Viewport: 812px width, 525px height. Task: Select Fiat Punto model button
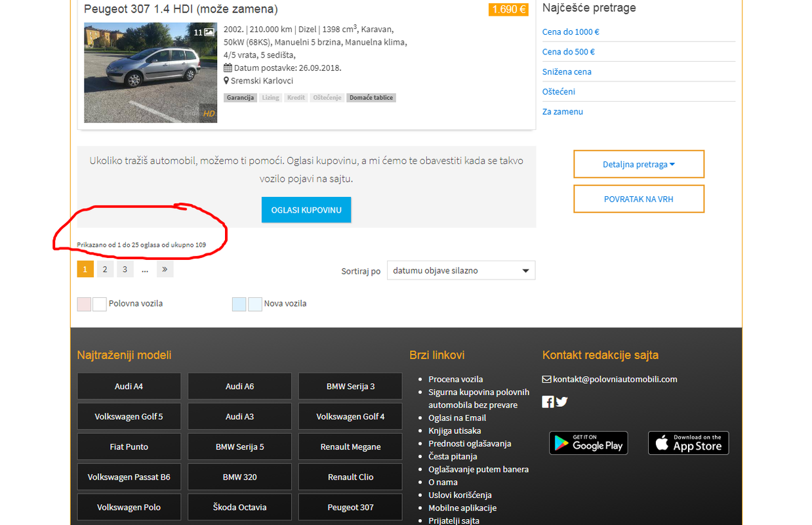129,446
